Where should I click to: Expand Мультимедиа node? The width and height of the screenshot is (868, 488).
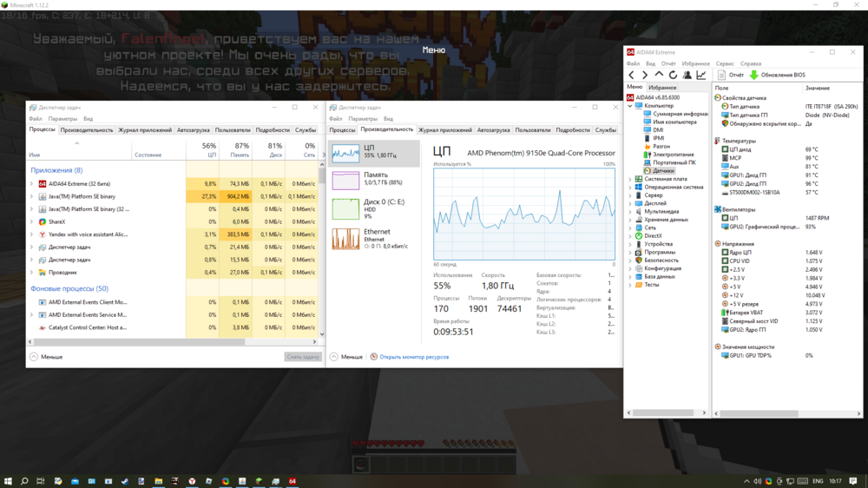[x=630, y=212]
